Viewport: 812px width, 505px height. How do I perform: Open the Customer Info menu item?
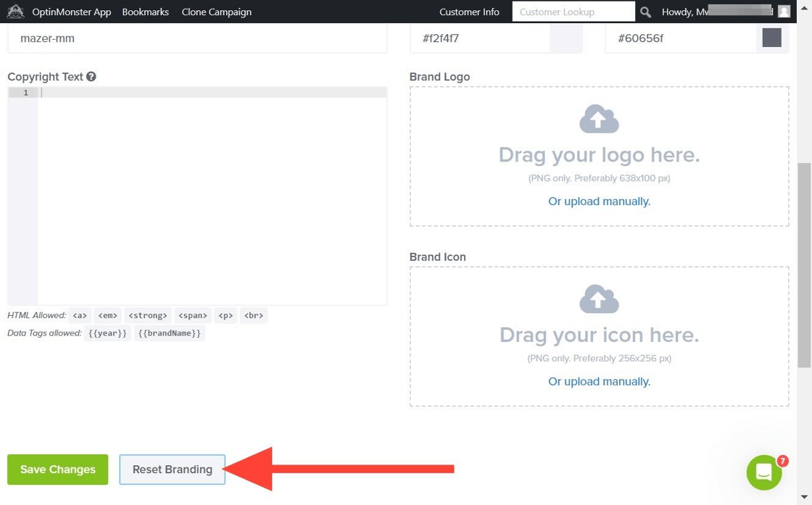469,12
